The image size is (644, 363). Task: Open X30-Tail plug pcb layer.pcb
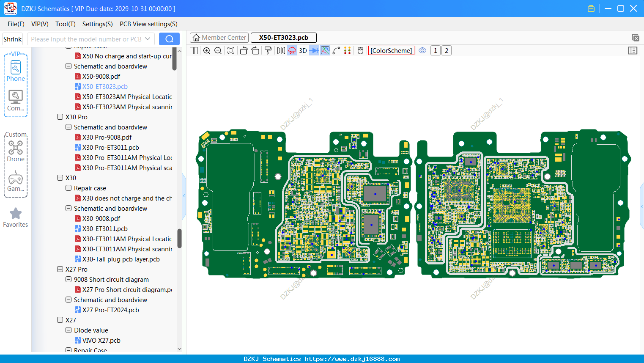121,259
